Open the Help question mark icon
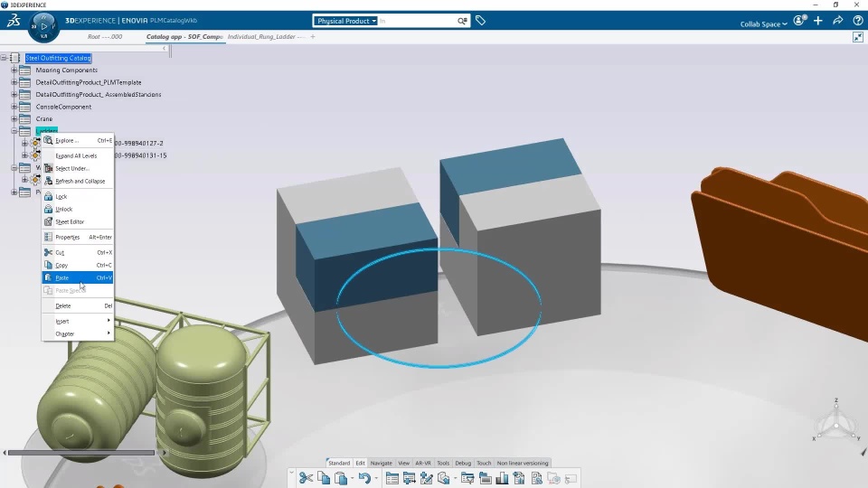Image resolution: width=868 pixels, height=488 pixels. tap(857, 21)
